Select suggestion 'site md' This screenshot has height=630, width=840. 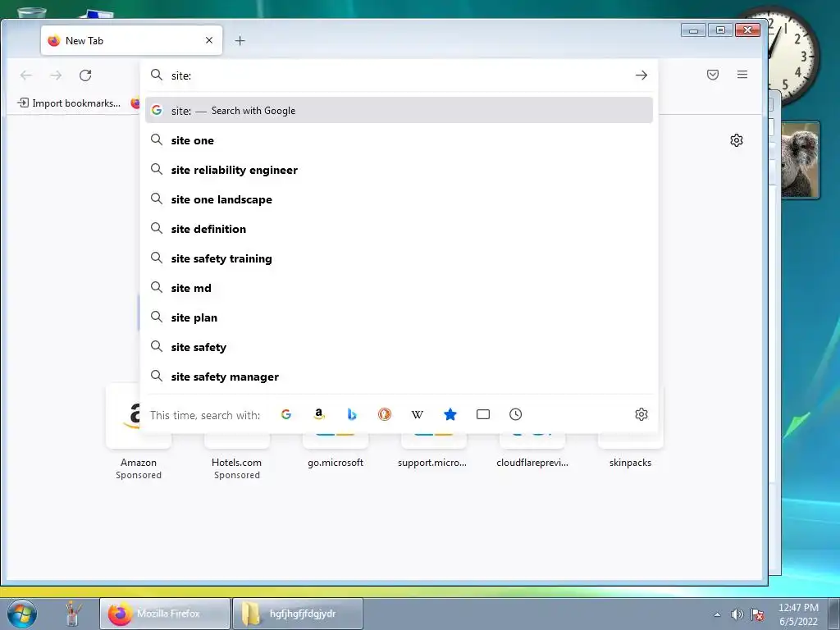tap(399, 288)
